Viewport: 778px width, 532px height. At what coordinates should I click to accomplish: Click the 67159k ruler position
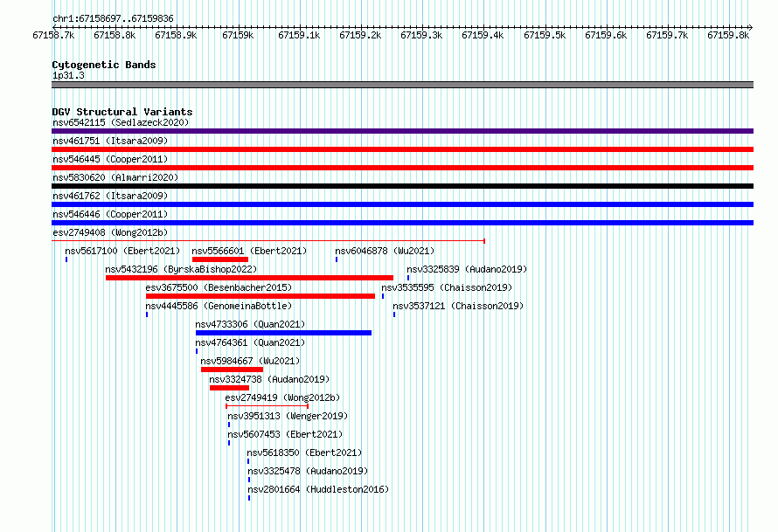(x=238, y=35)
